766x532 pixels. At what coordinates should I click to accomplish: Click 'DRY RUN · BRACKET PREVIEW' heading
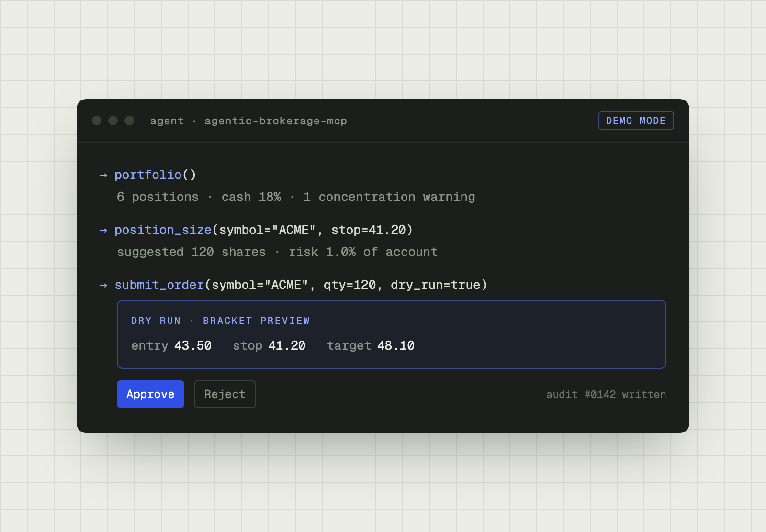(x=221, y=321)
